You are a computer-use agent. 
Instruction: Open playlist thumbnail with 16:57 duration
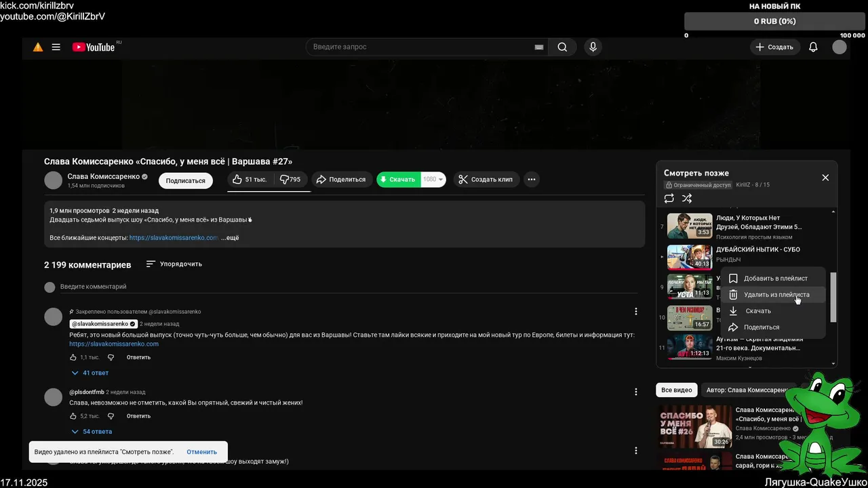tap(690, 317)
